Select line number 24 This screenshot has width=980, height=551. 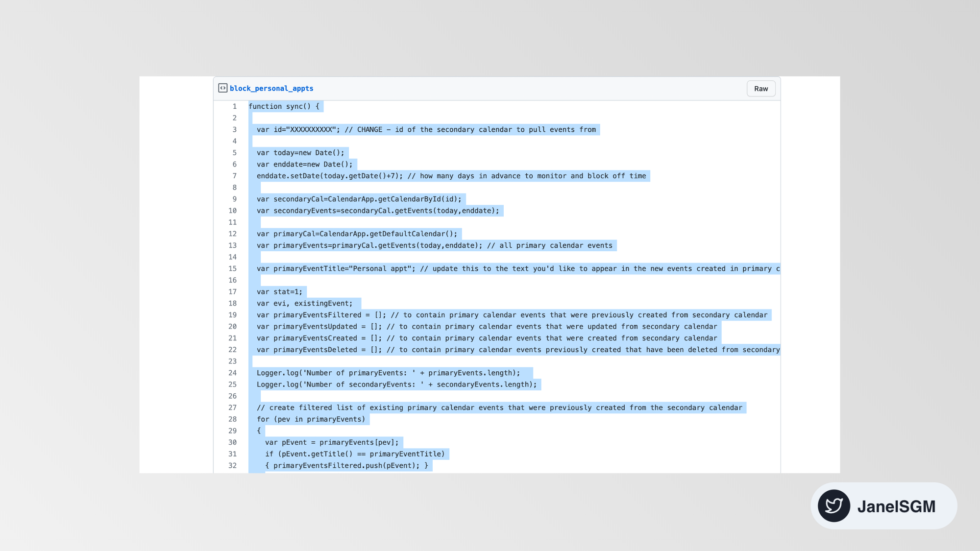click(x=233, y=373)
